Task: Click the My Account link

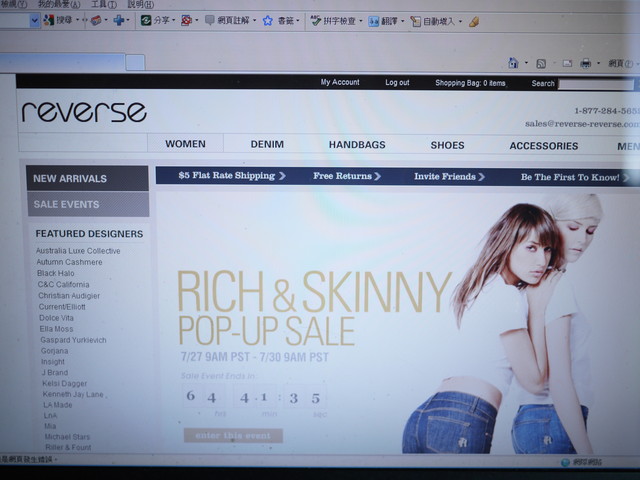Action: click(x=340, y=82)
